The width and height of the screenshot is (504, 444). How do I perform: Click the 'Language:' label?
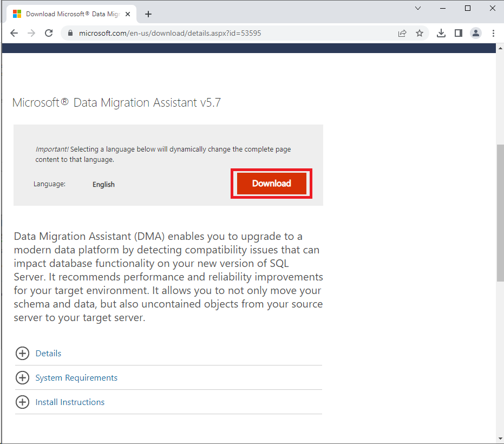click(49, 184)
